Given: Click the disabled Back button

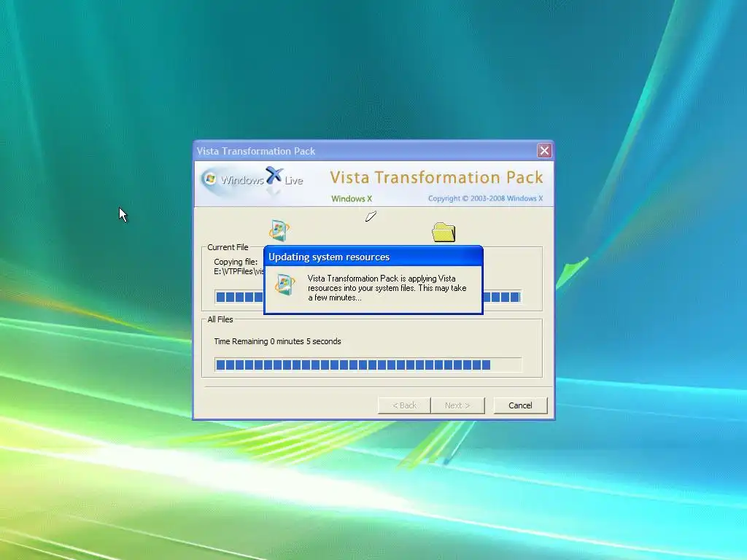Looking at the screenshot, I should 404,405.
